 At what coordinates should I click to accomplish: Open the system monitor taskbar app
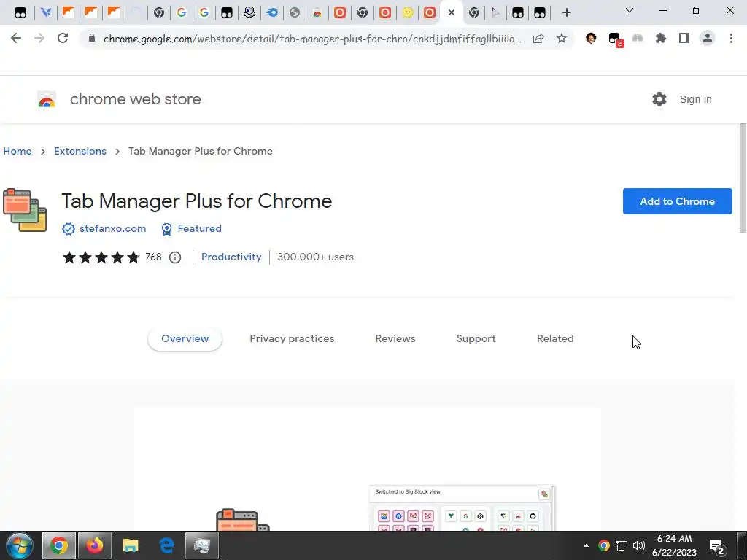pyautogui.click(x=202, y=545)
